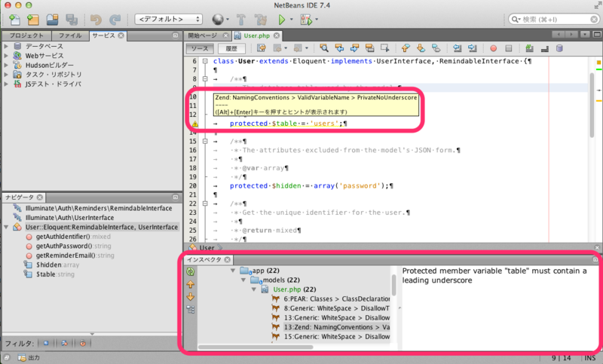The height and width of the screenshot is (364, 603).
Task: Toggle the second navigator filter button with the blue and red shapes
Action: (64, 343)
